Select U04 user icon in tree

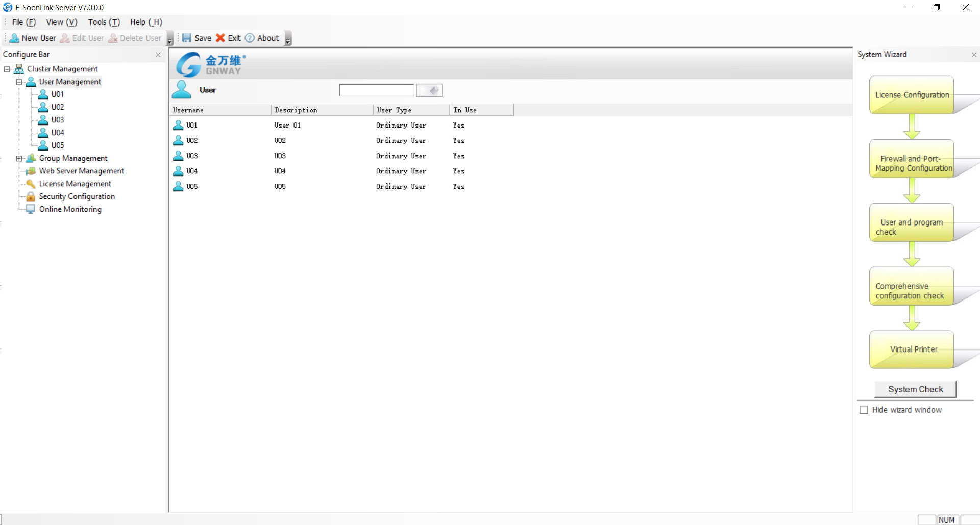click(x=43, y=133)
